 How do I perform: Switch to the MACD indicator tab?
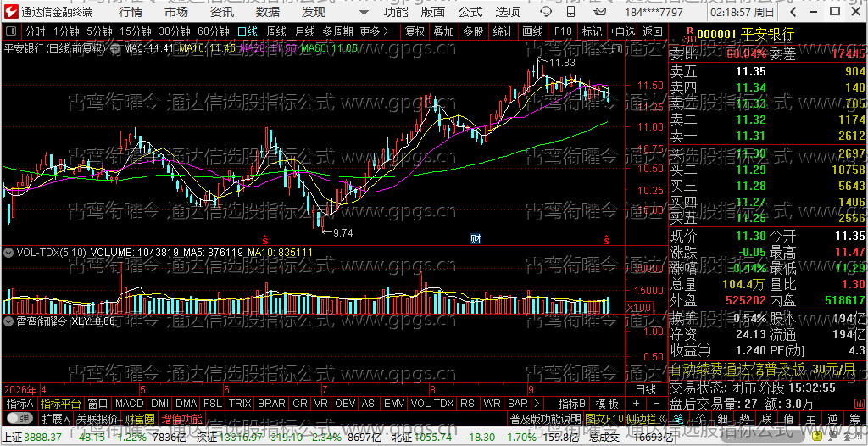click(x=129, y=403)
